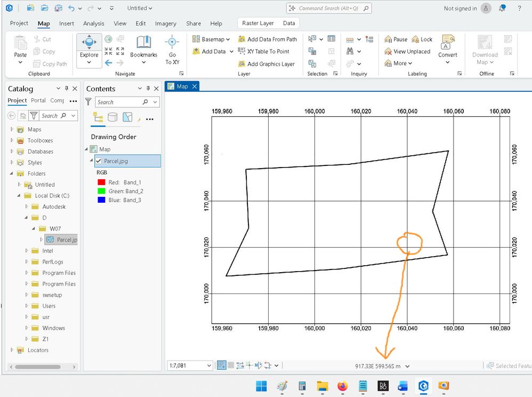Open Firefox from the Windows taskbar

click(x=342, y=386)
